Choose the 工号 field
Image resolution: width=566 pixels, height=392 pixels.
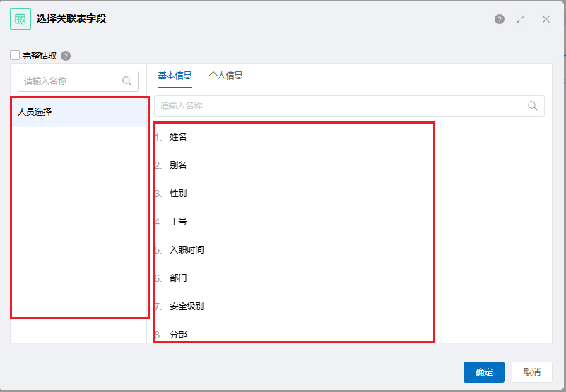click(x=178, y=222)
